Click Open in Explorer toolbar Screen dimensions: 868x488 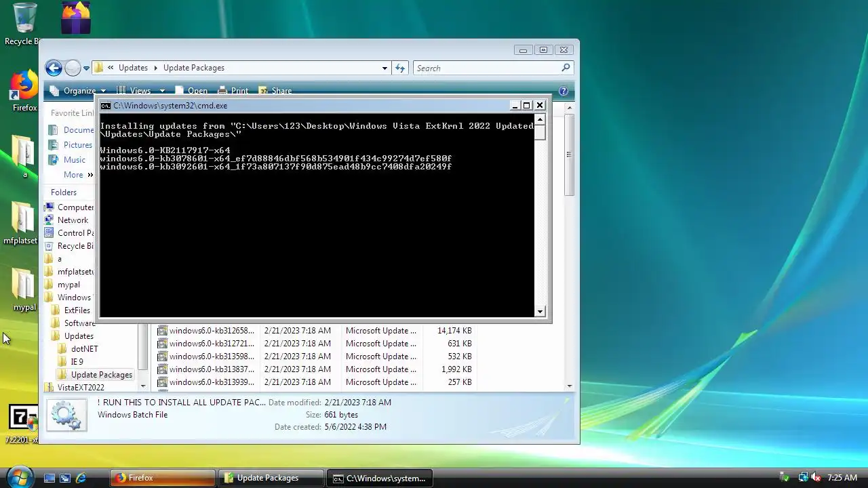[191, 91]
